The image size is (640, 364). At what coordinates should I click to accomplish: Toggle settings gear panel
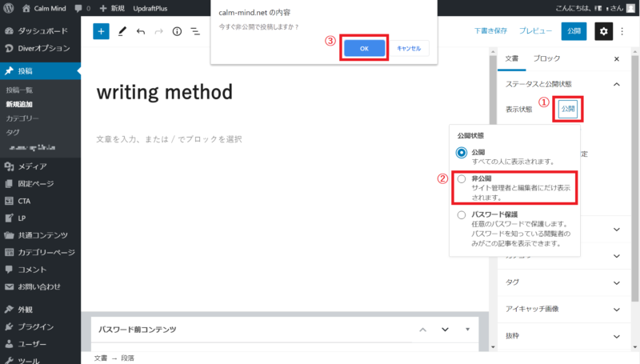coord(604,31)
